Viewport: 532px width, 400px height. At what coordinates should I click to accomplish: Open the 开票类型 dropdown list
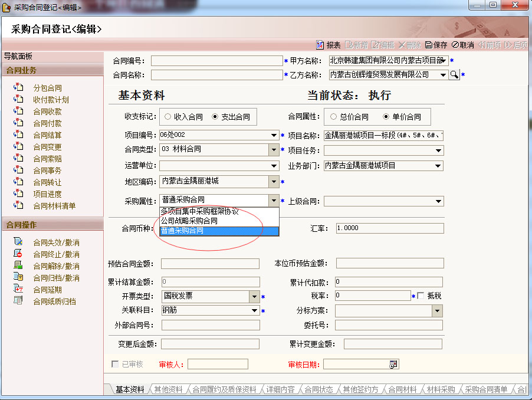254,296
